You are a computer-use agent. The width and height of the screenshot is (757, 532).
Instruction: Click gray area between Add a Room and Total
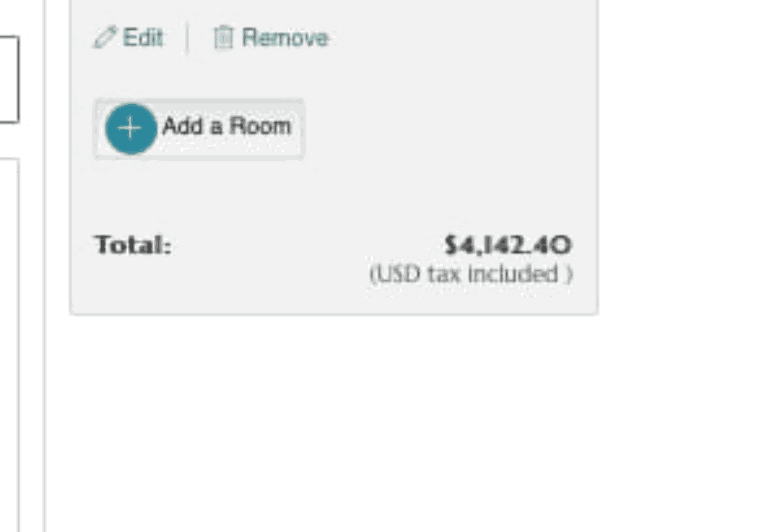331,195
